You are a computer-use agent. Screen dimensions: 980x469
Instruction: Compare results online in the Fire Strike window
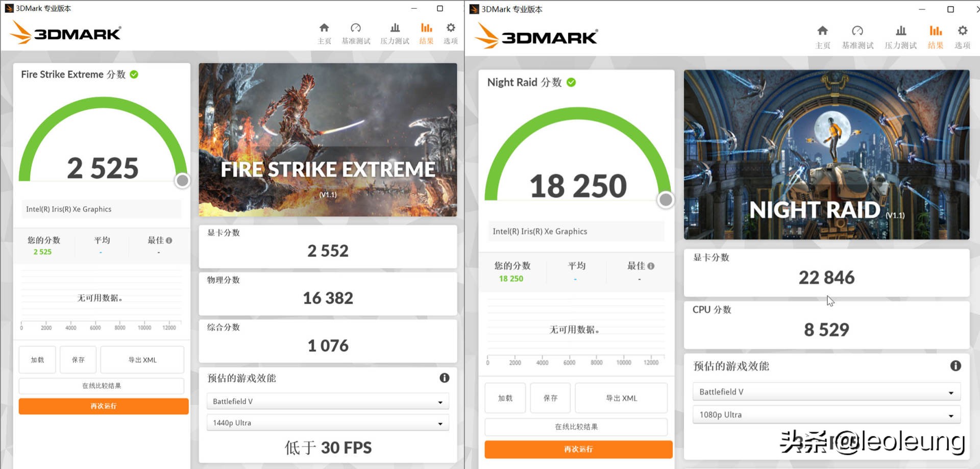[102, 386]
